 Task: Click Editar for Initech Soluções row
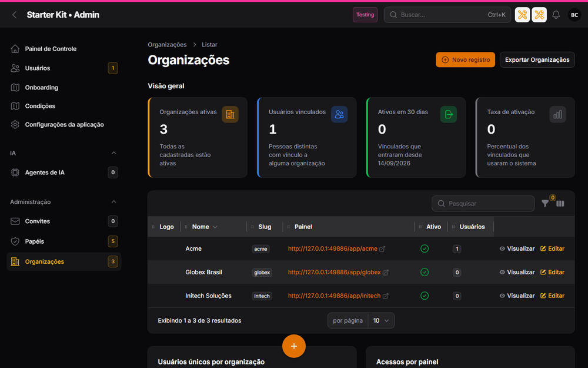tap(552, 296)
